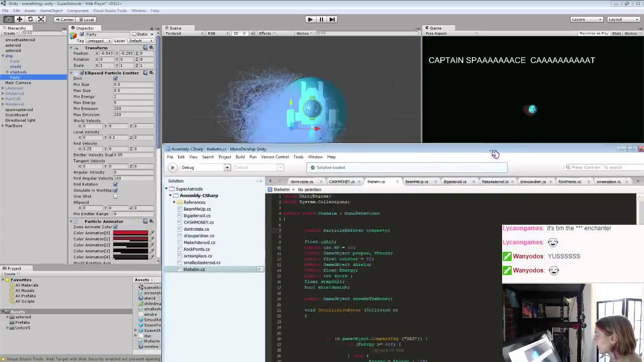Toggle Center pivot mode button

64,20
